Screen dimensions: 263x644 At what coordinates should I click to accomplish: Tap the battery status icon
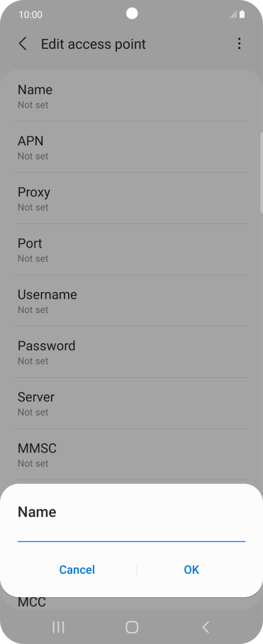[x=242, y=15]
